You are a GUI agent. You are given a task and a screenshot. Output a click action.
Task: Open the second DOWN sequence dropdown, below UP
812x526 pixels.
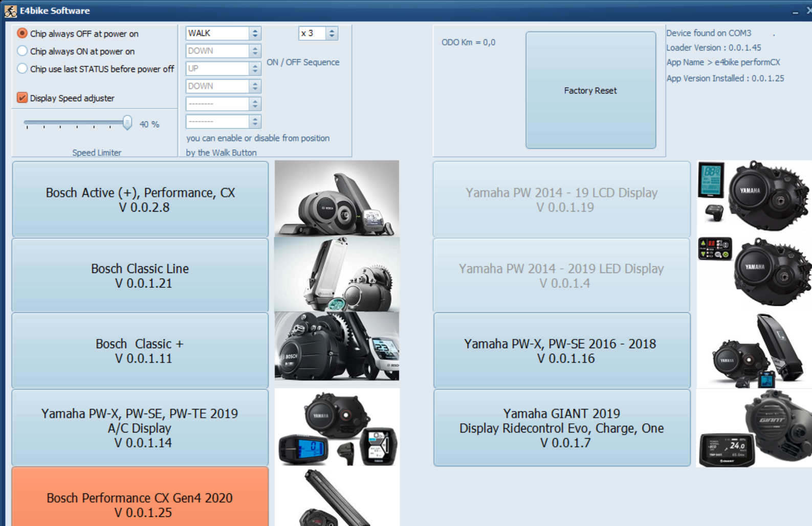255,86
